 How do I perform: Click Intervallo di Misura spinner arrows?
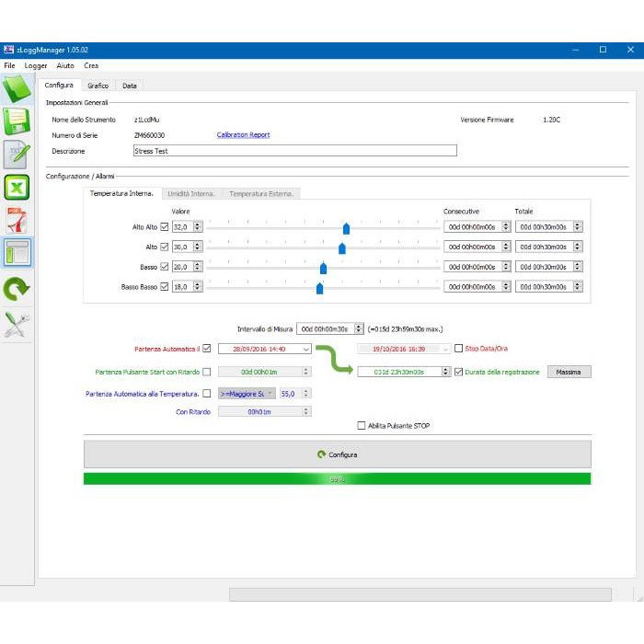coord(359,329)
